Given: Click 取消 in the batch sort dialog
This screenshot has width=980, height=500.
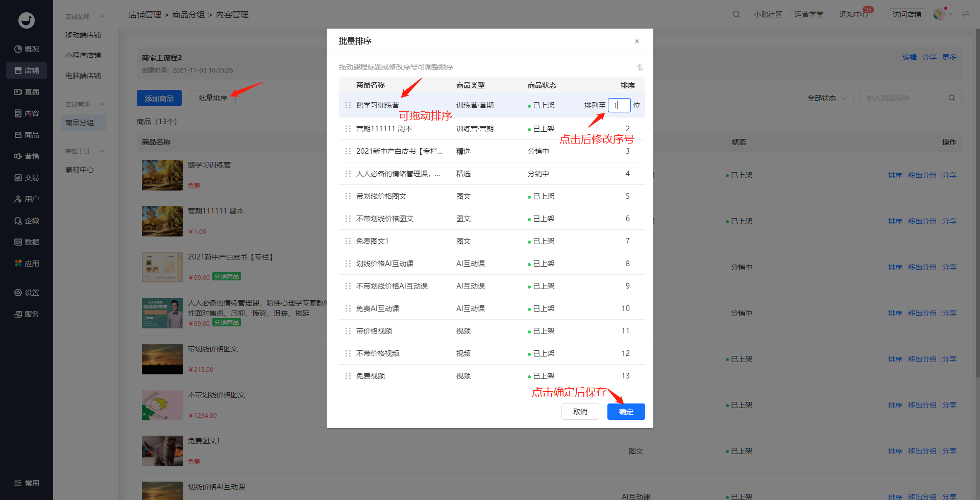Looking at the screenshot, I should click(580, 412).
